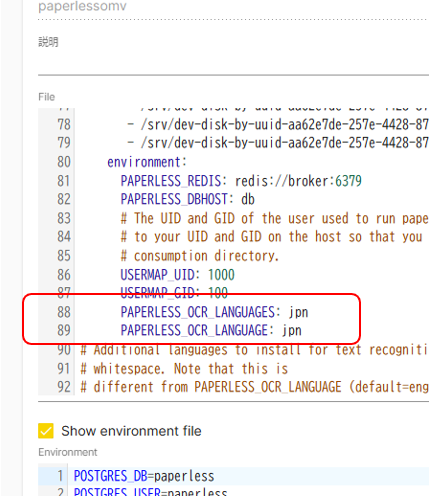
Task: Click the USERMAP_UID: 1000 line
Action: coord(178,275)
